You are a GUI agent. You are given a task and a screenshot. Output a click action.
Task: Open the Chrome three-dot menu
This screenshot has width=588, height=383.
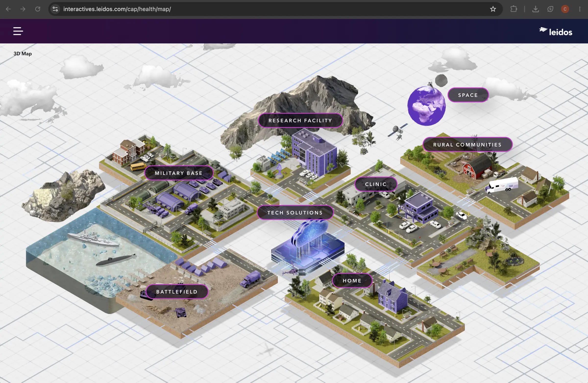point(580,9)
